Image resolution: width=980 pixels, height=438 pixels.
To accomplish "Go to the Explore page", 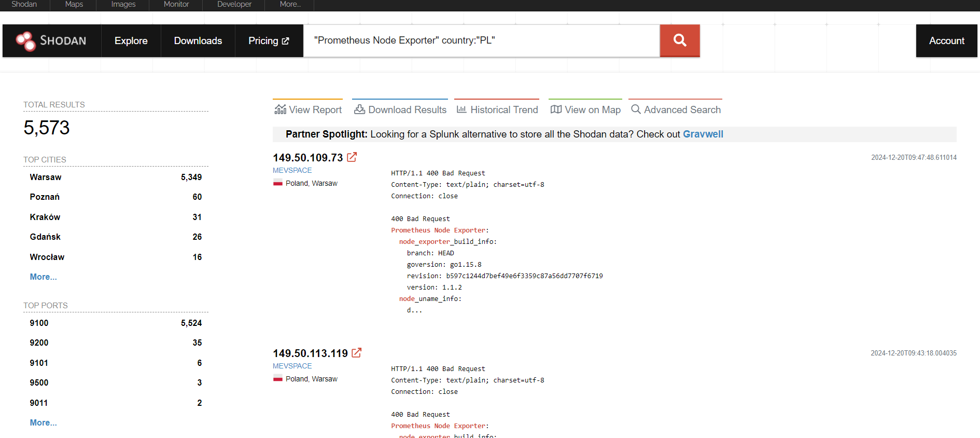I will click(x=131, y=40).
